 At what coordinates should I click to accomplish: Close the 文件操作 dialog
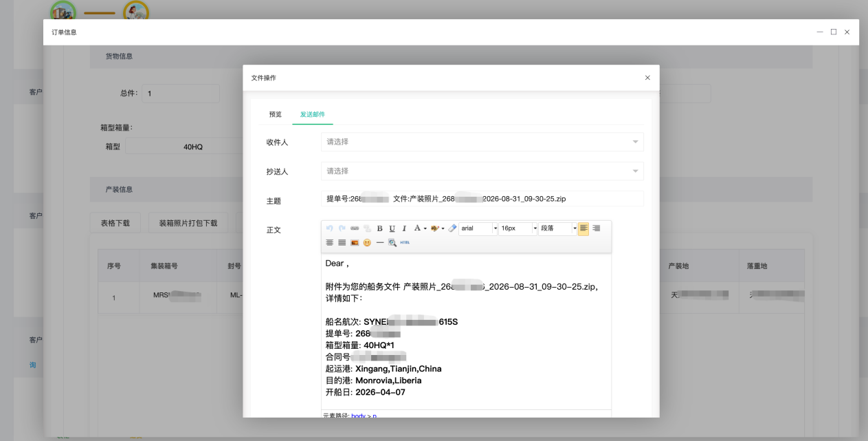tap(647, 78)
